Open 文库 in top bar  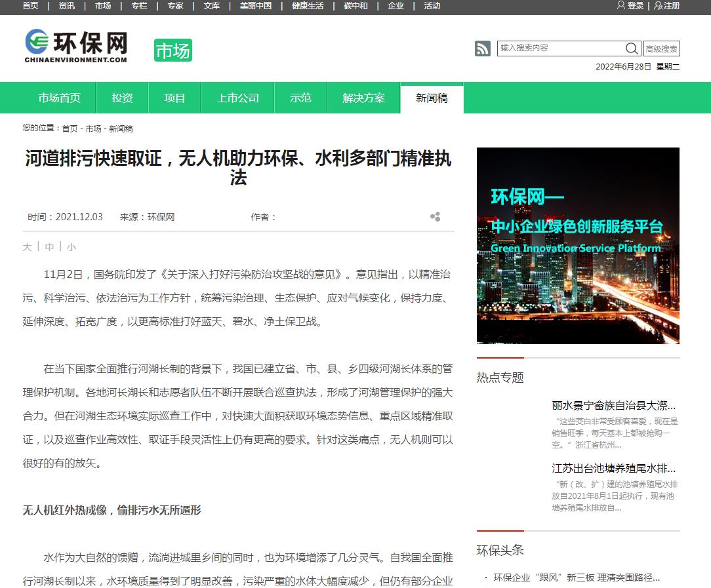pos(212,5)
